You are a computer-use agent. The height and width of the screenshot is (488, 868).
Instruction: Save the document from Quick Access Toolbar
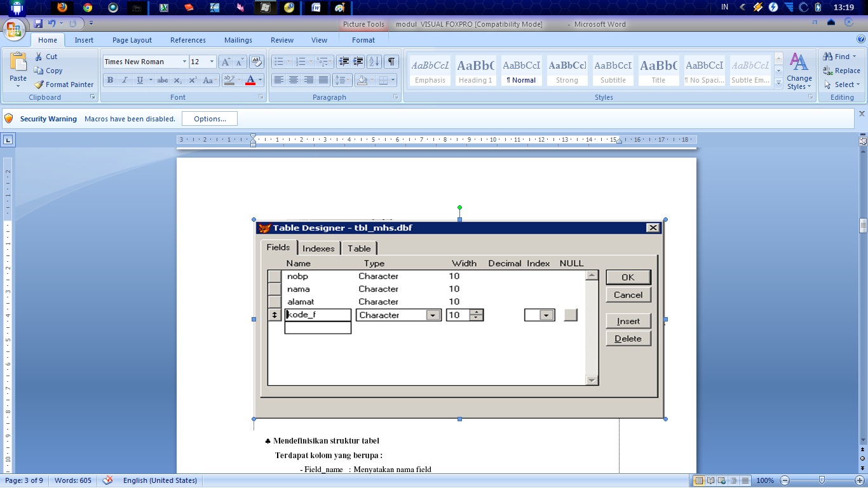pos(38,24)
